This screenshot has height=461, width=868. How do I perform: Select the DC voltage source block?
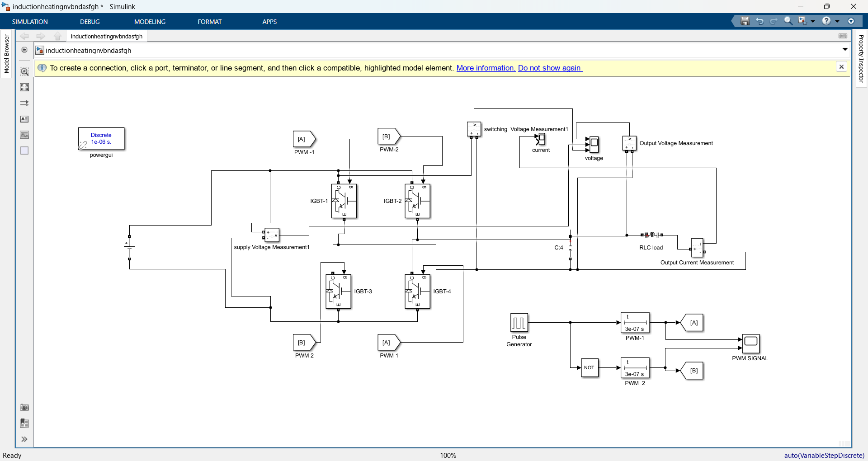click(129, 247)
